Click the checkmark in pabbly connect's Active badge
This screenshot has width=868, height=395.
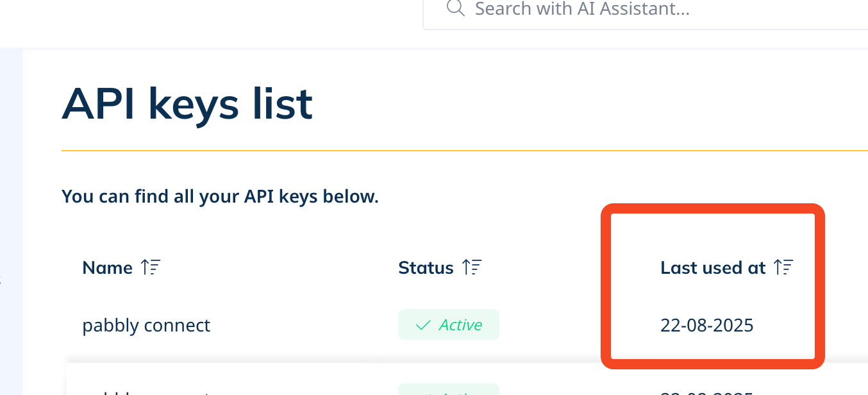pyautogui.click(x=423, y=325)
